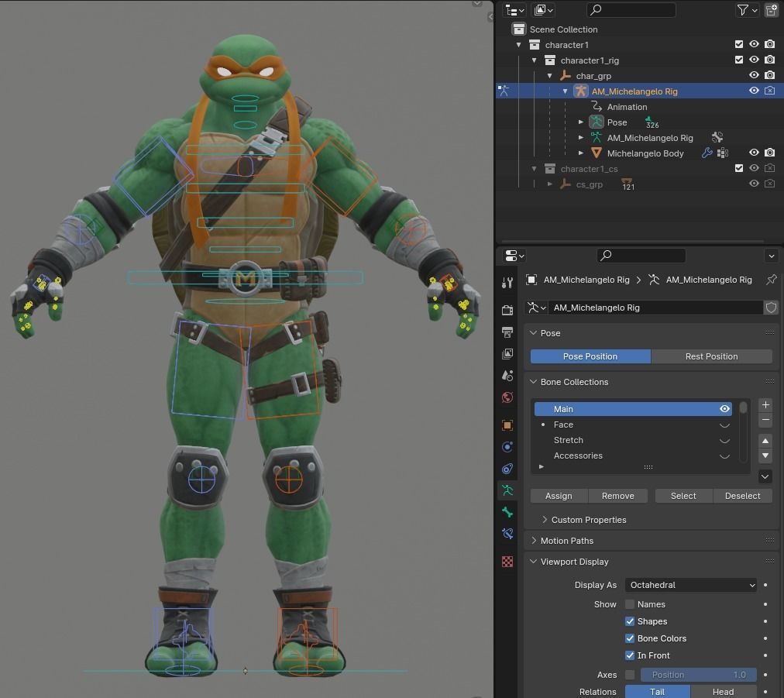This screenshot has height=698, width=784.
Task: Open the bone collection specials dropdown
Action: 765,476
